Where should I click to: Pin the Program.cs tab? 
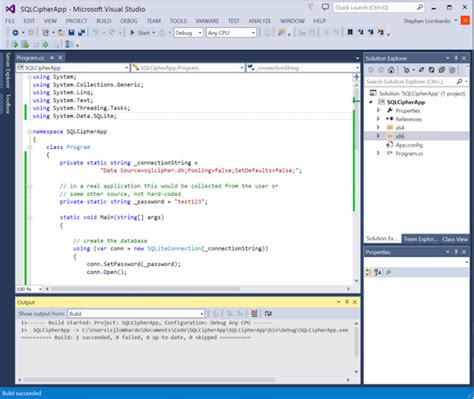[x=52, y=58]
